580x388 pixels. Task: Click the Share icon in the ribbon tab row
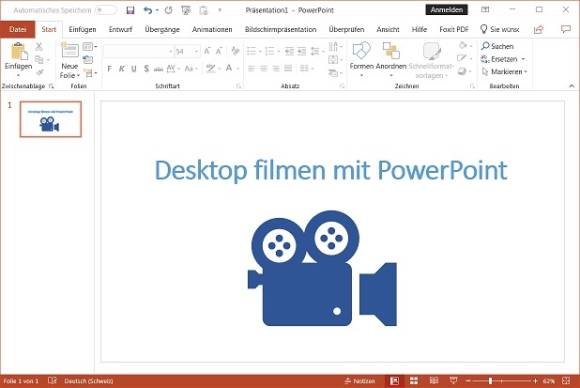click(539, 29)
